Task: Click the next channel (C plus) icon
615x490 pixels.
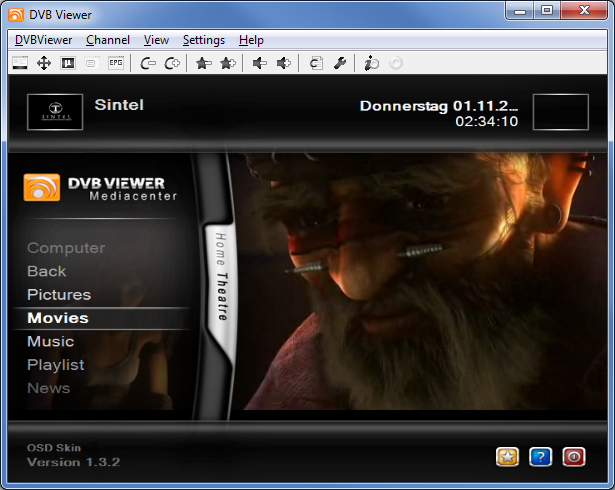Action: (x=172, y=63)
